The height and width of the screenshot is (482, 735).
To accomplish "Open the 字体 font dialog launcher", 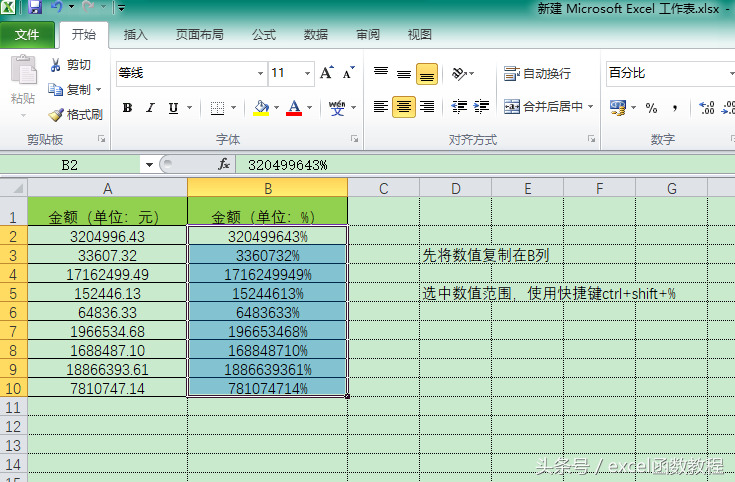I will click(354, 139).
